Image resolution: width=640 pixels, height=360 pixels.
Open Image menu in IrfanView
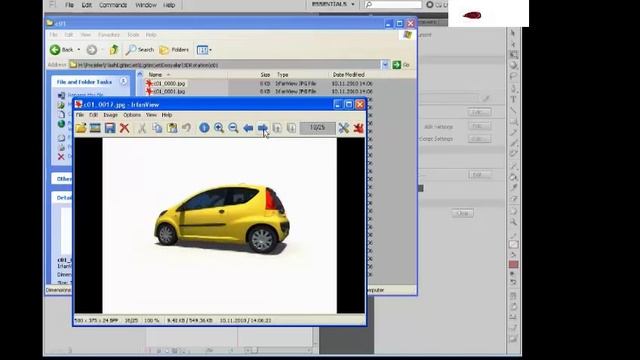(111, 115)
